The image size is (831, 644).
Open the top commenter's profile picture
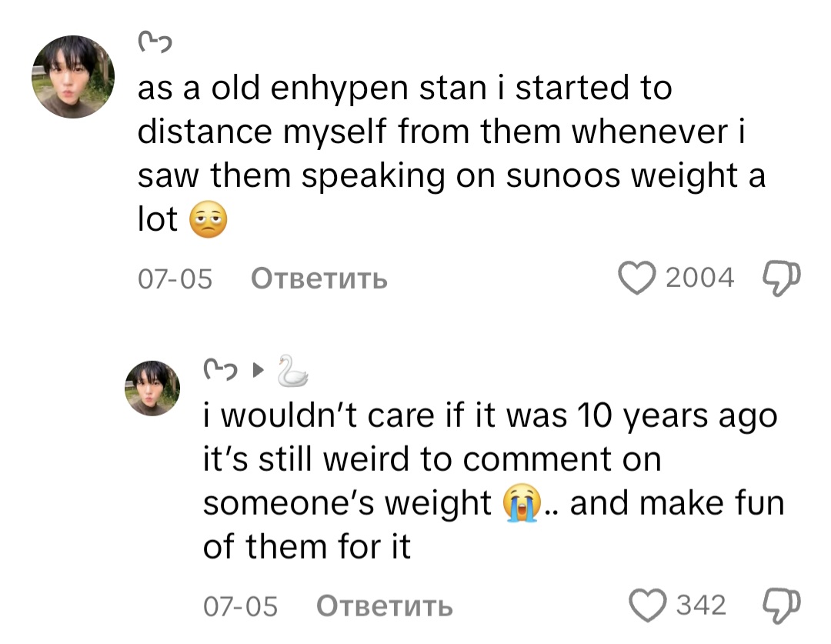pos(73,77)
